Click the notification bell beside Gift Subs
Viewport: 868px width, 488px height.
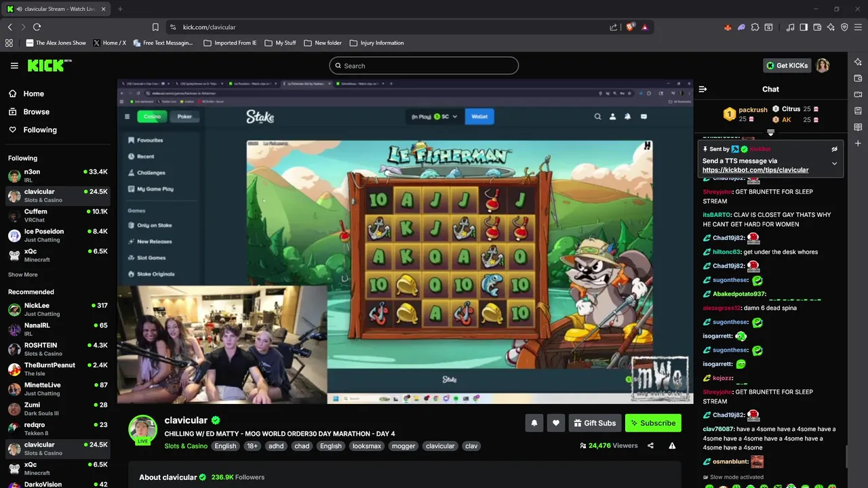(534, 423)
